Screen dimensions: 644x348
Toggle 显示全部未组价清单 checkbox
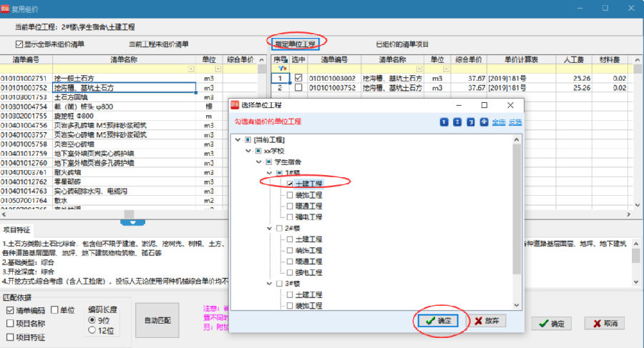(x=20, y=44)
